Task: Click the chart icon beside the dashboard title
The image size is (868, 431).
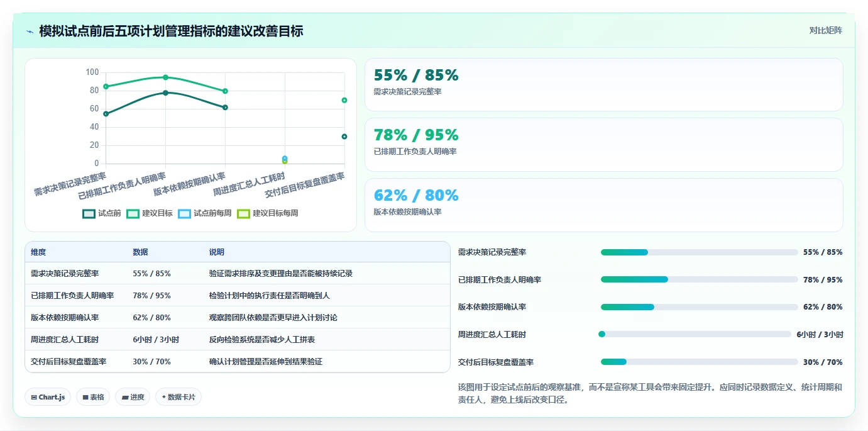Action: [x=30, y=31]
